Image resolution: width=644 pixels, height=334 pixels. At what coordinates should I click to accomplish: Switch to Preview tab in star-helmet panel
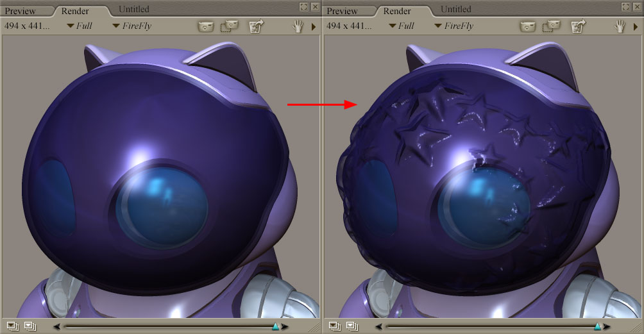(342, 11)
